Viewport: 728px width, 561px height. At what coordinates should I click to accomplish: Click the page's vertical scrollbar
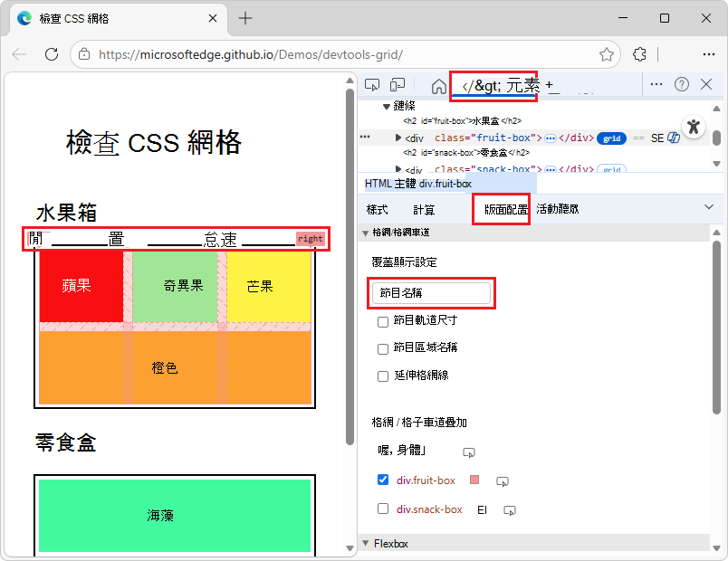tap(350, 271)
